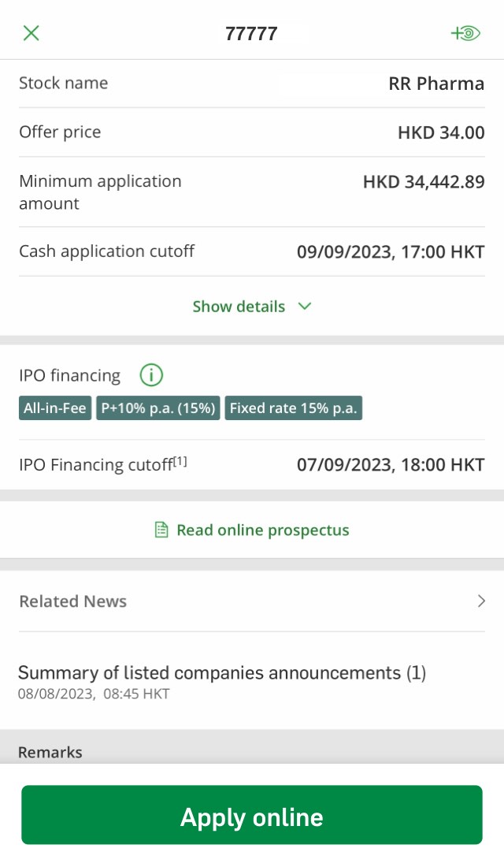Collapse the Show details chevron arrow
This screenshot has height=867, width=504.
click(x=304, y=307)
